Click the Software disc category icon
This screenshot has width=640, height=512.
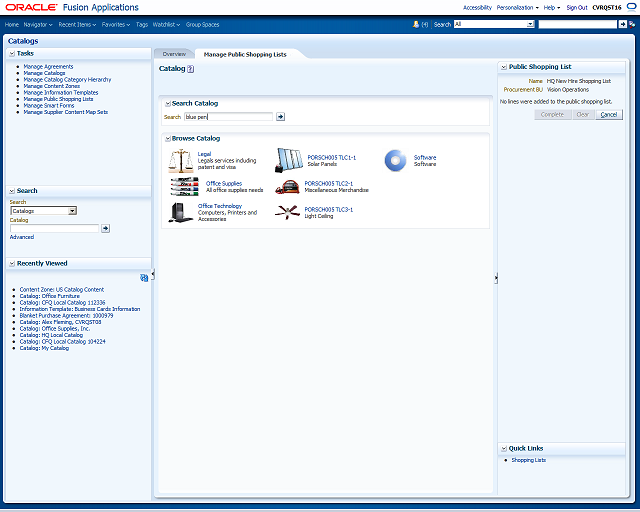pyautogui.click(x=395, y=160)
